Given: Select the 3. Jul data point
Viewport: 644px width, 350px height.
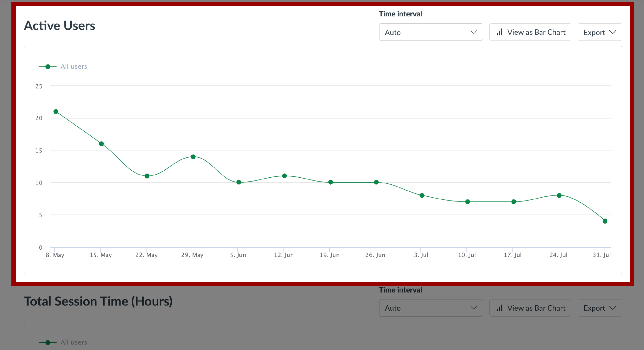Looking at the screenshot, I should click(x=422, y=195).
